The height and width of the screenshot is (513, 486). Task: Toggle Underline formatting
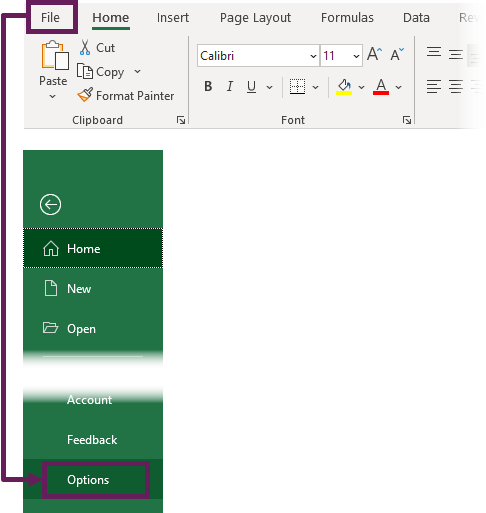[251, 87]
